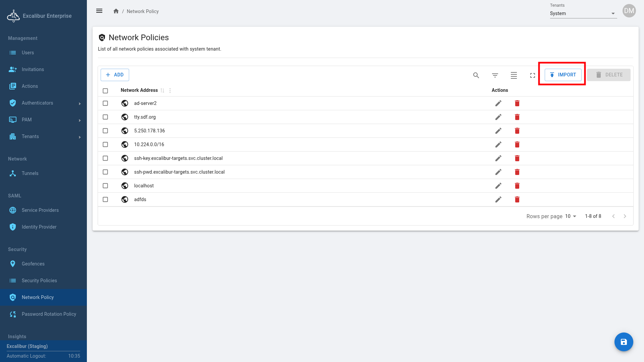Change table row density icon

[514, 75]
